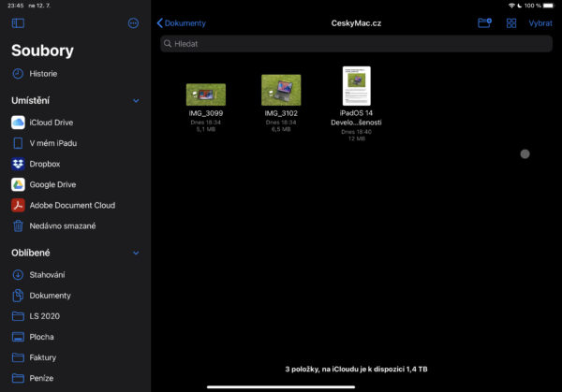Go back to Dokumenty folder
This screenshot has width=562, height=392.
click(x=182, y=22)
